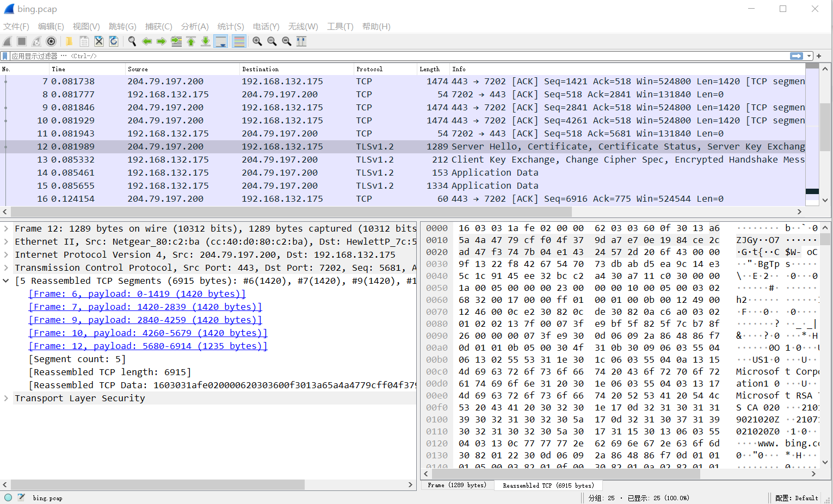Open expert information from status bar icon

pos(8,497)
